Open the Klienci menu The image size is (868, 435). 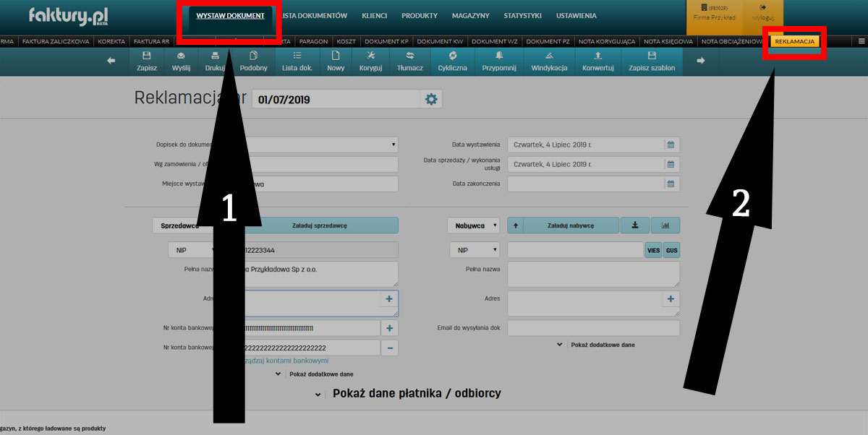pyautogui.click(x=374, y=15)
